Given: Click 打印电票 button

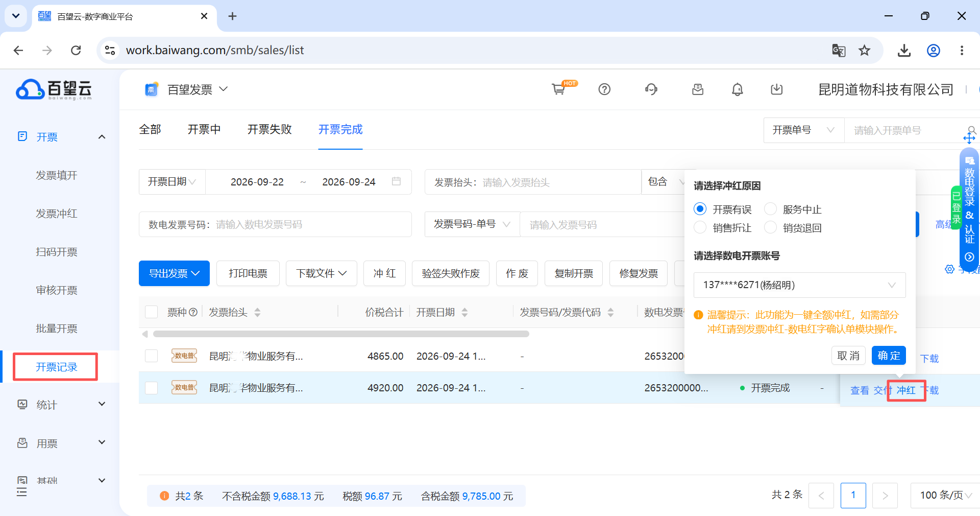Looking at the screenshot, I should (x=248, y=273).
